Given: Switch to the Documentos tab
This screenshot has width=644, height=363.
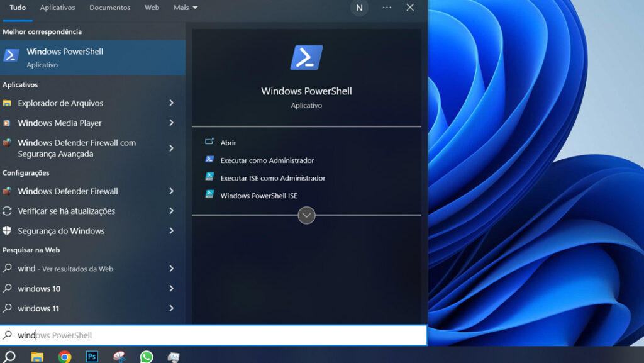Looking at the screenshot, I should pos(109,7).
